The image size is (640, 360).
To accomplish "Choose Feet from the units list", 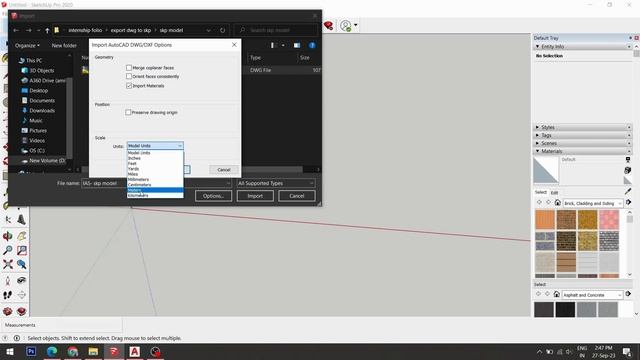I will pos(155,163).
